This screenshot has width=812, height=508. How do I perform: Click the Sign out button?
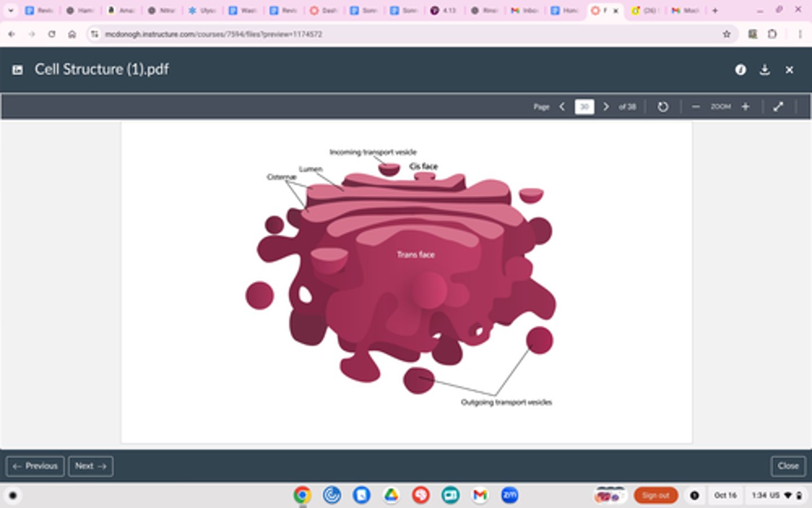click(656, 495)
